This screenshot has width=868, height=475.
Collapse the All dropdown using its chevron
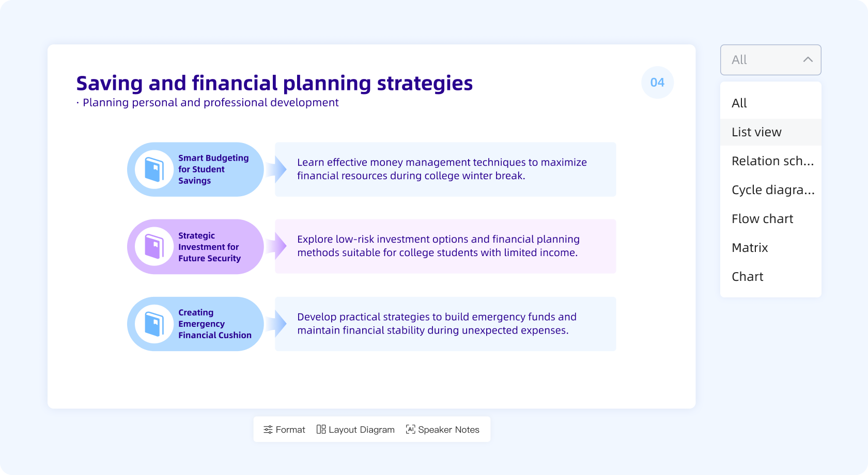click(x=808, y=59)
